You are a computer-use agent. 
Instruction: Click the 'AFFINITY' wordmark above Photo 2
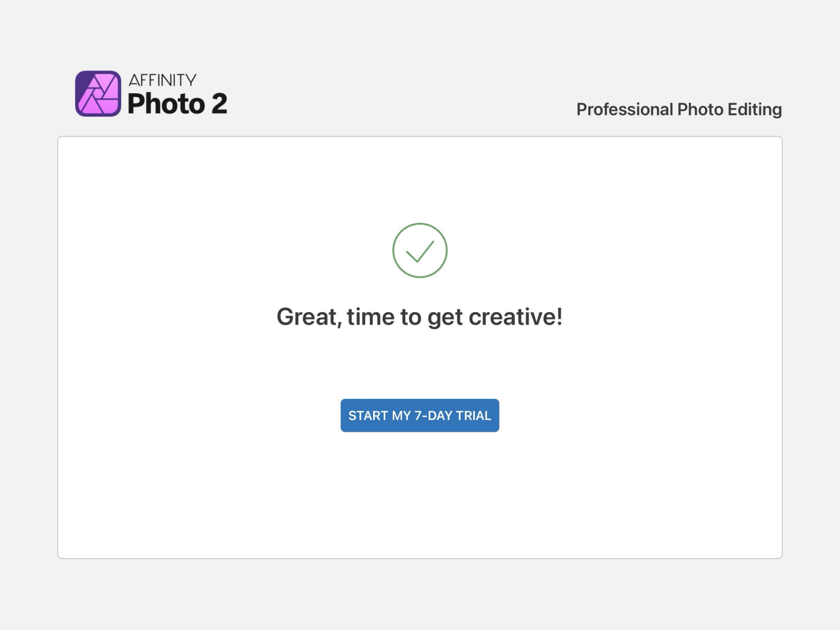click(162, 80)
